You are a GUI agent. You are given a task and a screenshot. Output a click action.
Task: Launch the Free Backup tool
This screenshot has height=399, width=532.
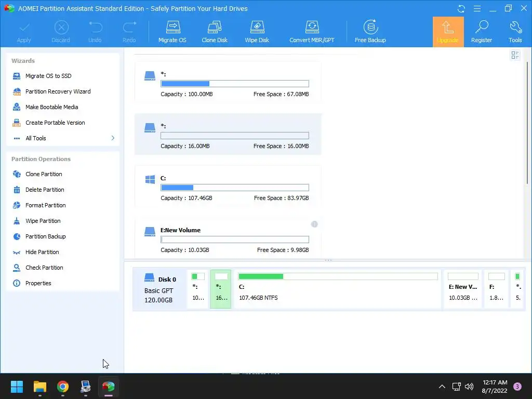(x=370, y=32)
